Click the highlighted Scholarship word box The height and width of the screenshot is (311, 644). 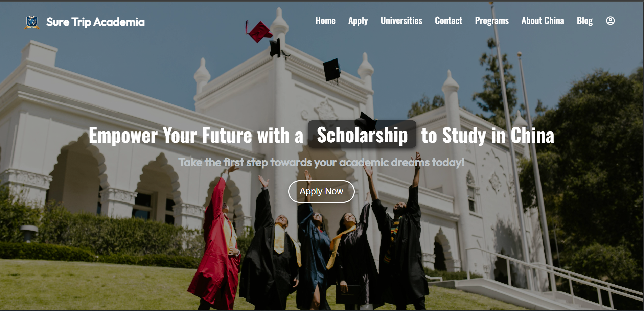coord(362,135)
